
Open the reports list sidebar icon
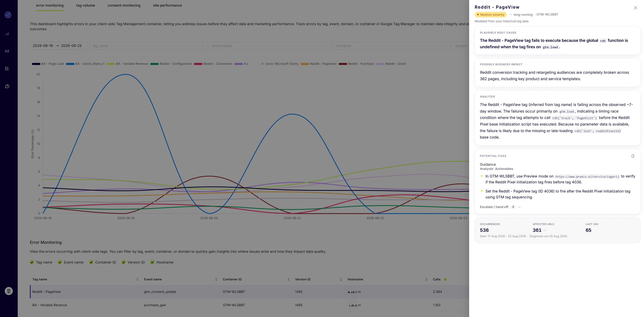(7, 69)
